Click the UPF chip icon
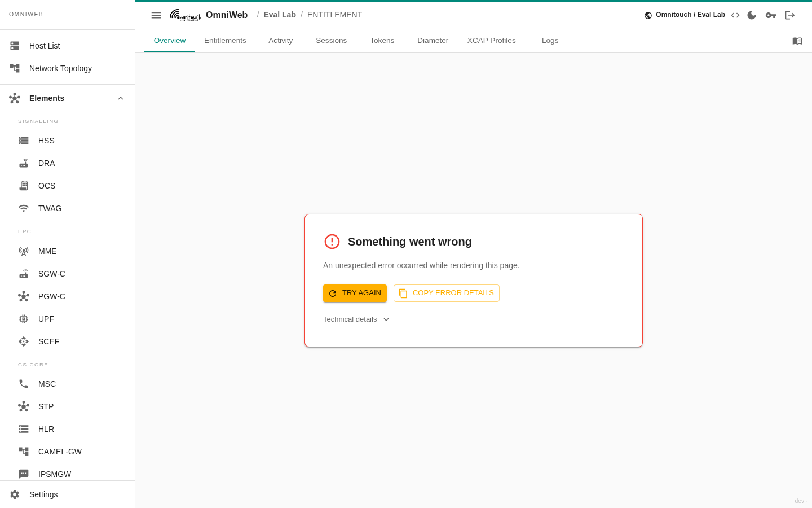The width and height of the screenshot is (812, 508). [x=24, y=319]
